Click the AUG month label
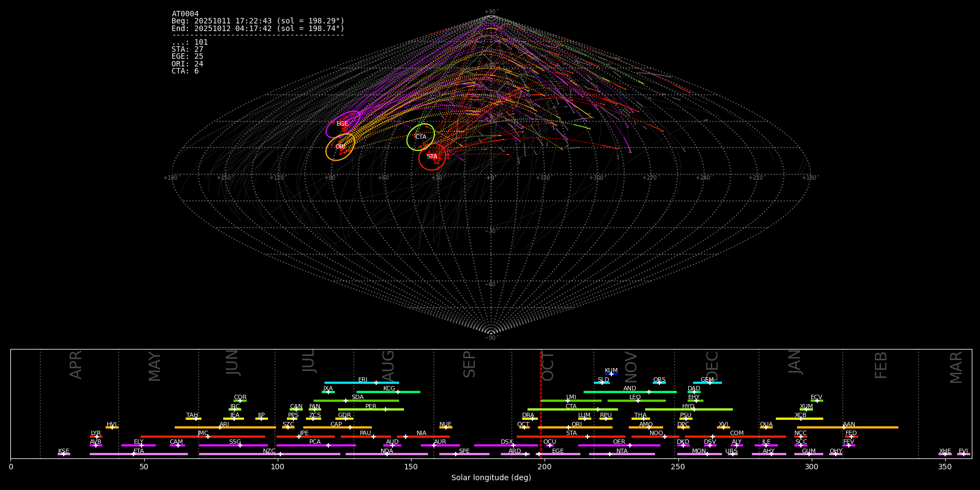Image resolution: width=980 pixels, height=490 pixels. pos(388,365)
